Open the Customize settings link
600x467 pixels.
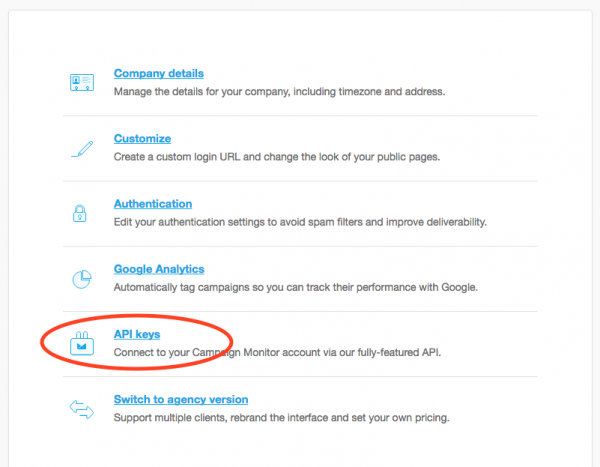coord(142,139)
